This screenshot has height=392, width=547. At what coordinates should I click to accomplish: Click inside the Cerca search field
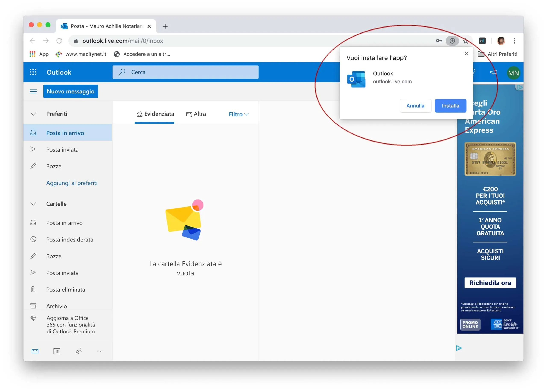(x=186, y=72)
